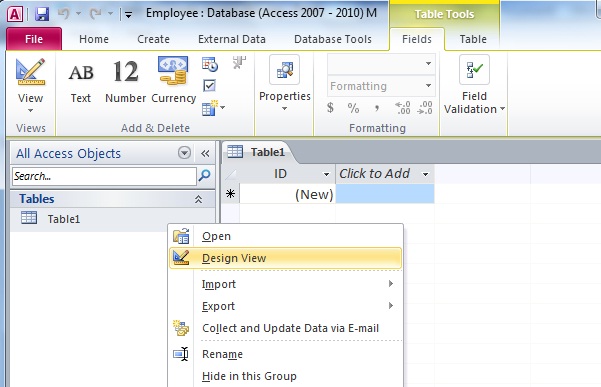Expand the View dropdown arrow
Screen dimensions: 601x387
pyautogui.click(x=30, y=110)
